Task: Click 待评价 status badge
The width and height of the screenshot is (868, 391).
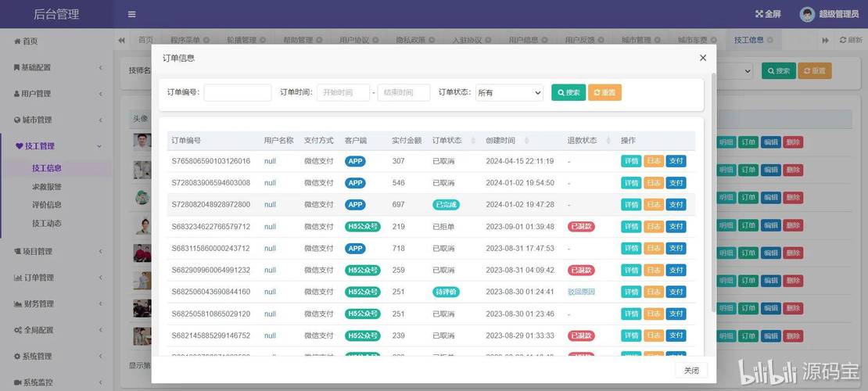Action: coord(446,292)
